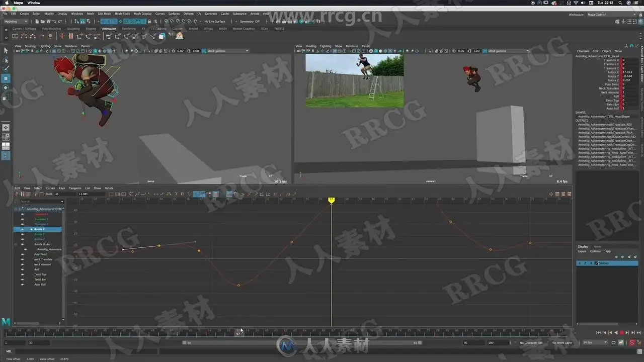This screenshot has height=362, width=644.
Task: Toggle visibility V box of SetGeo layer
Action: (580, 263)
